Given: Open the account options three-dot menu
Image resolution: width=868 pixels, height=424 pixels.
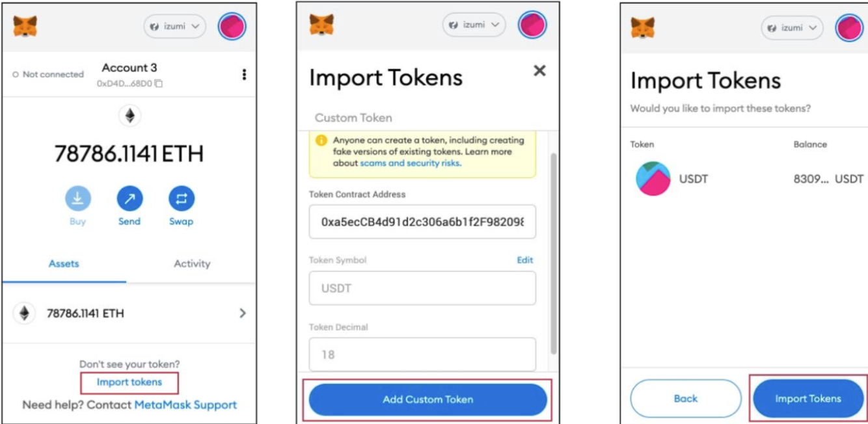Looking at the screenshot, I should (244, 74).
